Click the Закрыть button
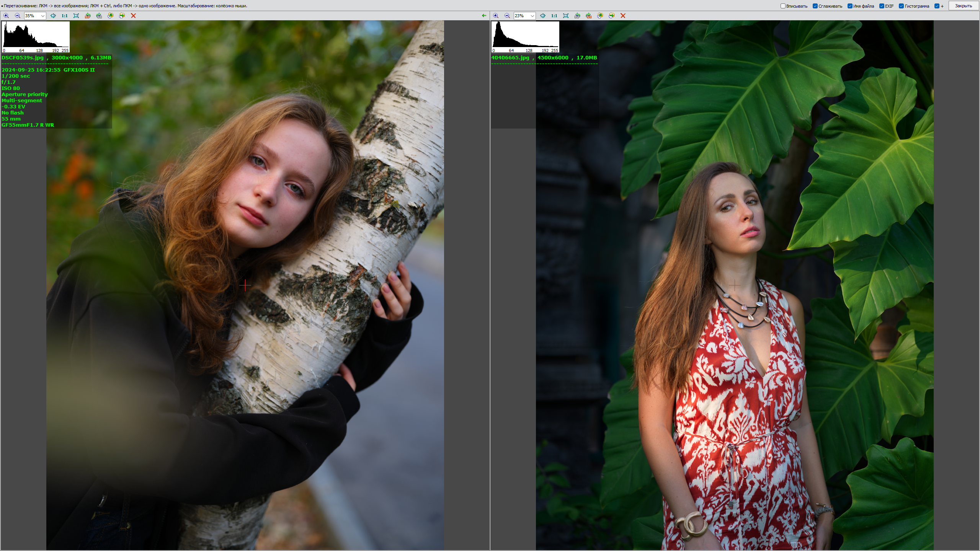Image resolution: width=980 pixels, height=551 pixels. pos(964,6)
